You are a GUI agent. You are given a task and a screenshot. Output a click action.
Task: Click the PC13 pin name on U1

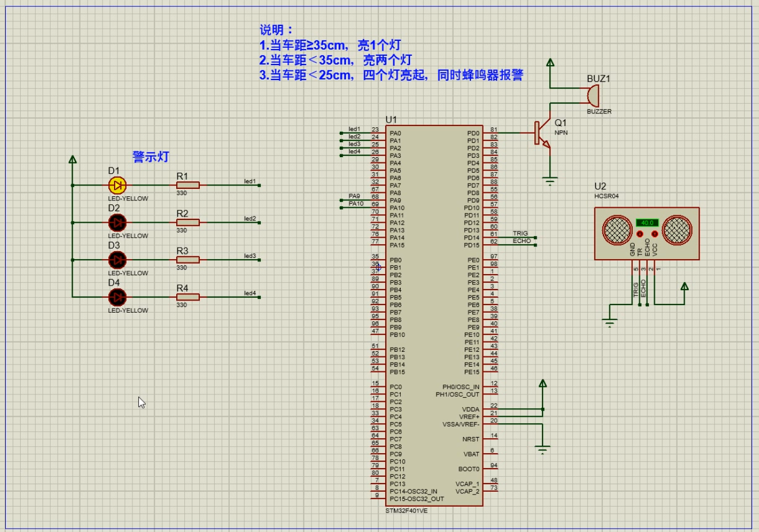[397, 484]
